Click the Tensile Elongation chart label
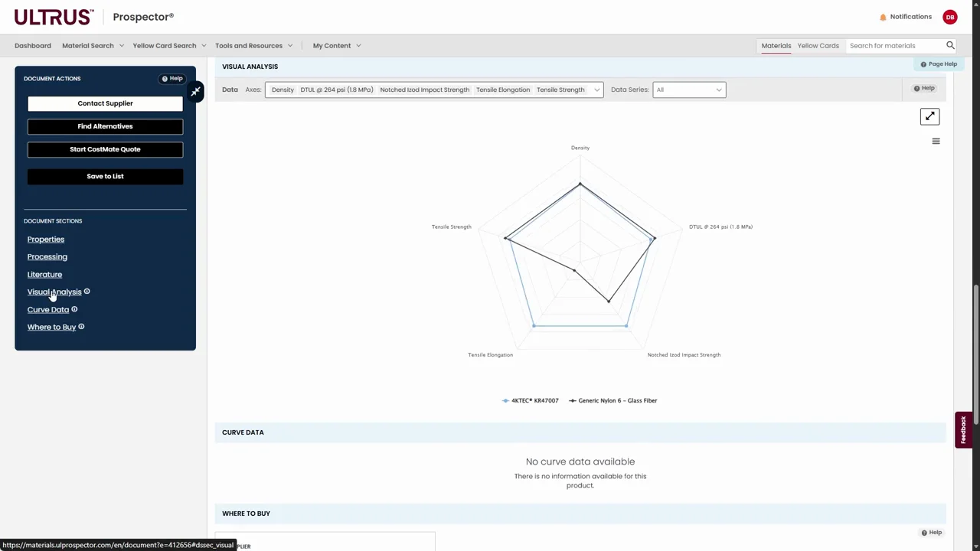The width and height of the screenshot is (980, 551). 491,354
